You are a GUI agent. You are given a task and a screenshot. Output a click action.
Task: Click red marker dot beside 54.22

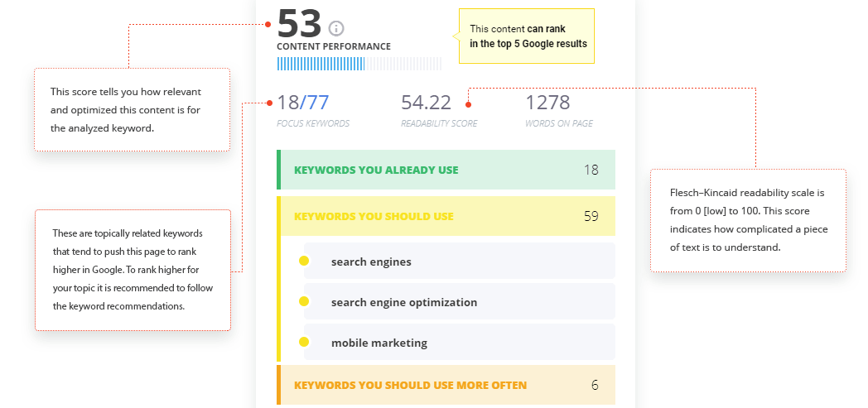tap(468, 104)
